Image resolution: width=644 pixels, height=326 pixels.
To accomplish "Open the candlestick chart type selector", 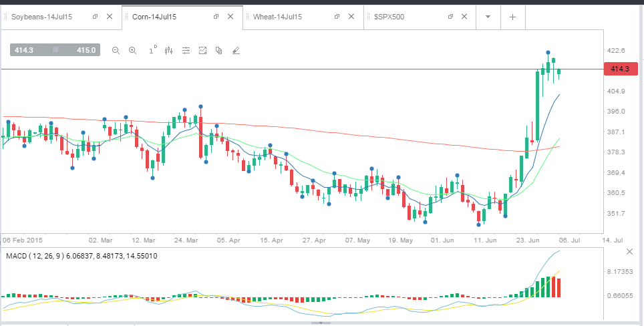I will click(168, 51).
